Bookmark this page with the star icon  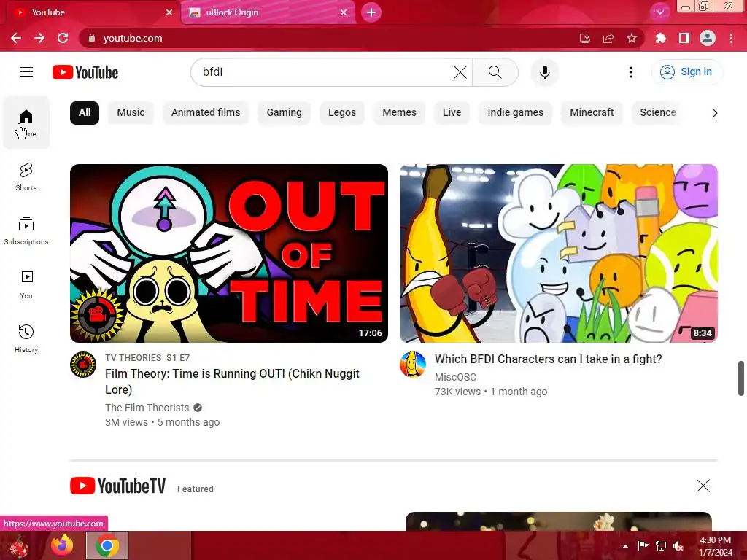pos(632,38)
